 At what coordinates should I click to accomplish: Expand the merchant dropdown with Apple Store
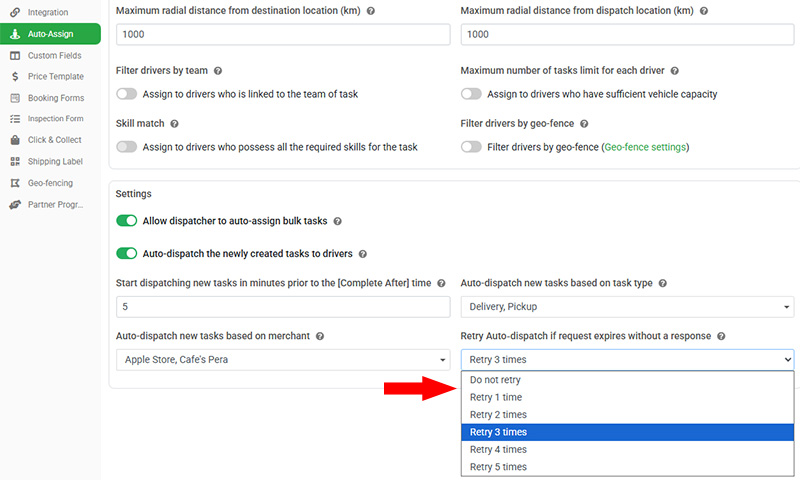(283, 360)
